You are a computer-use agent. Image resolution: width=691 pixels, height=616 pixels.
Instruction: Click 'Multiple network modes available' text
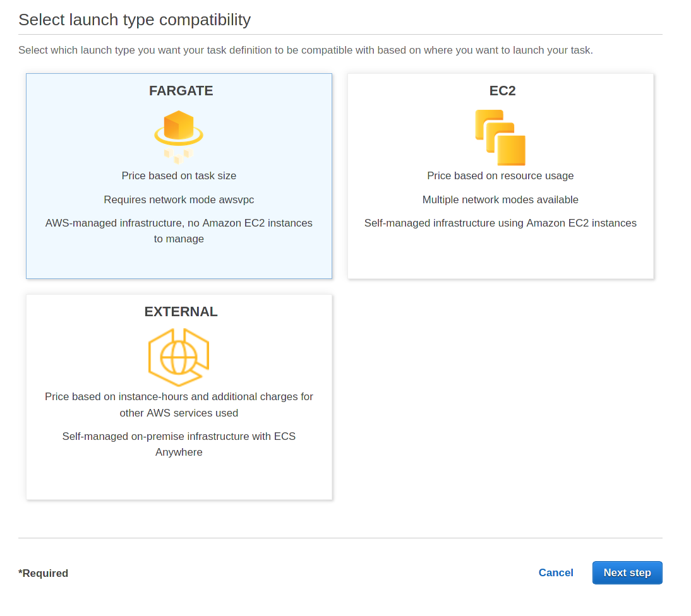[x=500, y=199]
